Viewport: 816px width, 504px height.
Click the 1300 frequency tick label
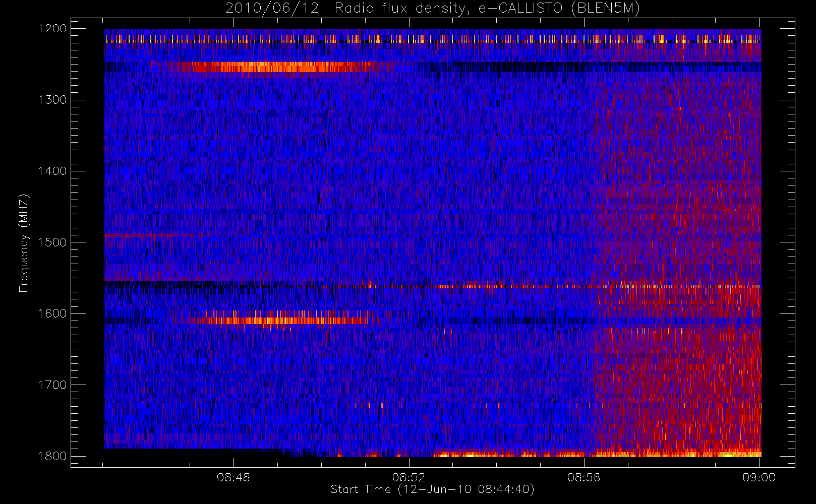coord(52,100)
